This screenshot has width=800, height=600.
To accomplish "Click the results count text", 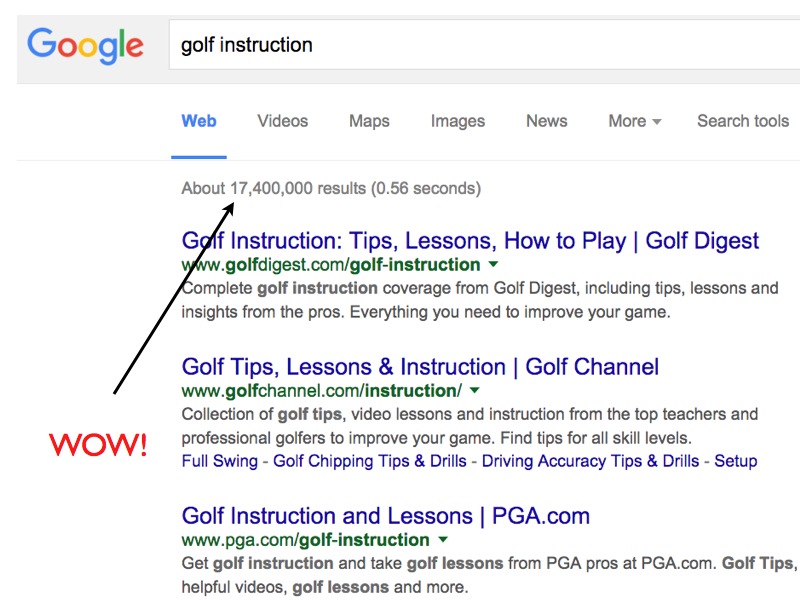I will point(331,188).
